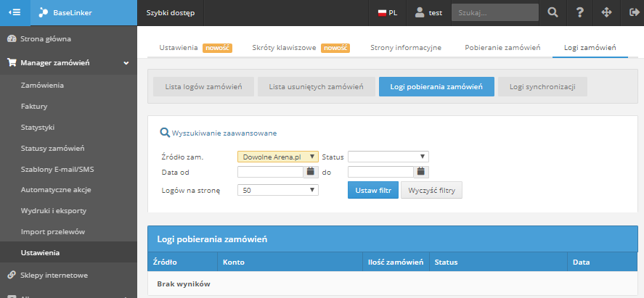644x298 pixels.
Task: Open Automatyczne akcje in sidebar
Action: pyautogui.click(x=56, y=189)
